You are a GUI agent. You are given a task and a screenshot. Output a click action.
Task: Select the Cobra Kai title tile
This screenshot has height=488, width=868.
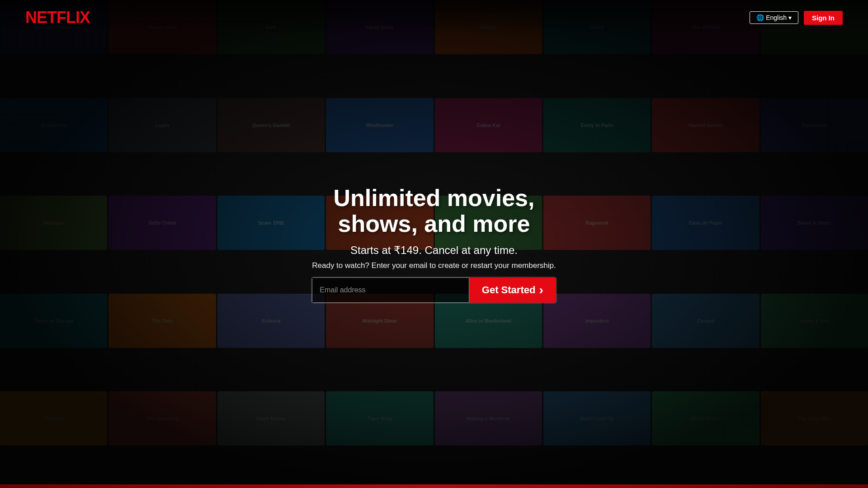point(488,125)
